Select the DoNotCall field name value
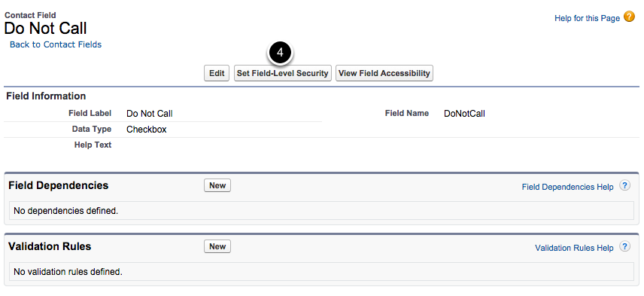This screenshot has width=644, height=296. (464, 114)
